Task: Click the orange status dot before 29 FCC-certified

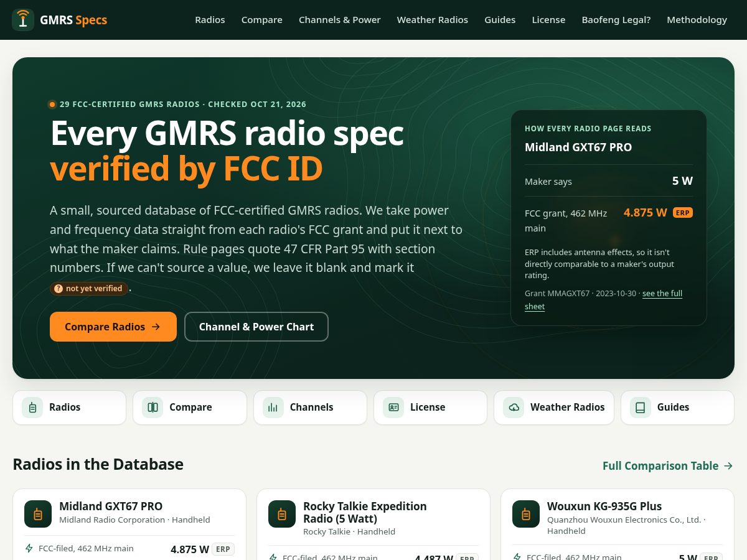Action: tap(52, 105)
